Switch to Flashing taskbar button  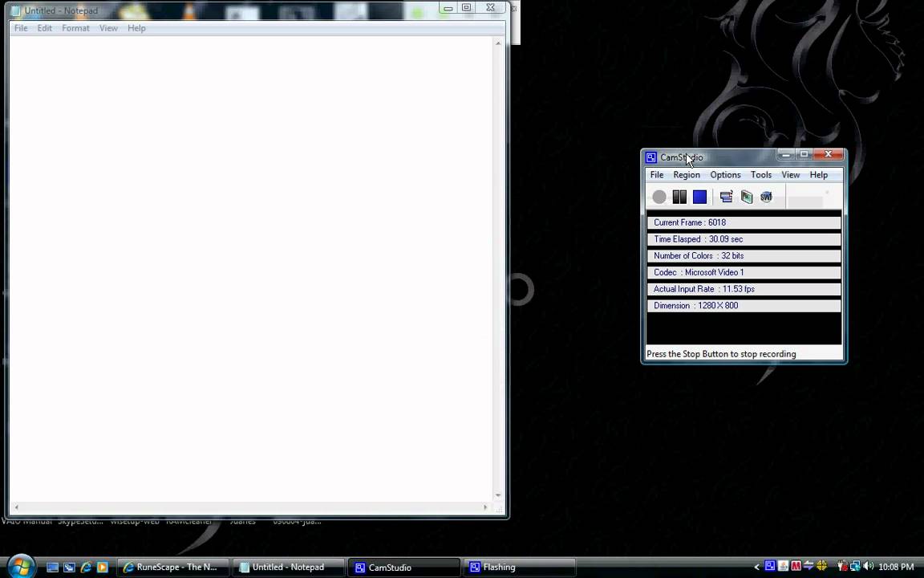pyautogui.click(x=519, y=568)
